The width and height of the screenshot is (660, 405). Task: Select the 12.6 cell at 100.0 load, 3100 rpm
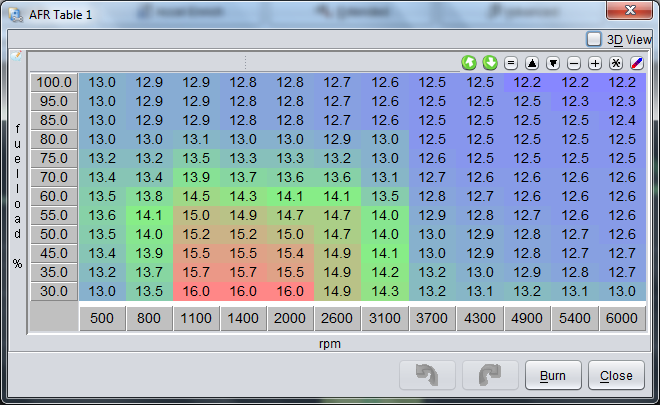(x=385, y=83)
